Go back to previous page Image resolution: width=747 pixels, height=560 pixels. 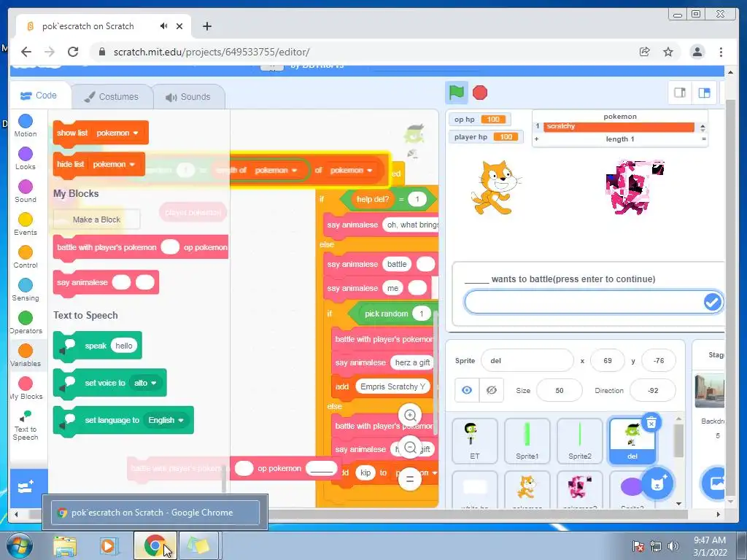pyautogui.click(x=26, y=52)
